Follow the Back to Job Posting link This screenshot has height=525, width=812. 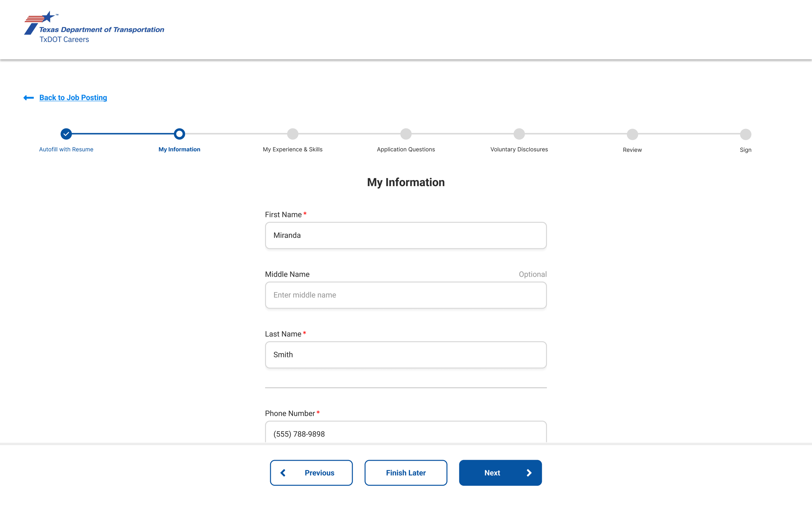tap(73, 97)
